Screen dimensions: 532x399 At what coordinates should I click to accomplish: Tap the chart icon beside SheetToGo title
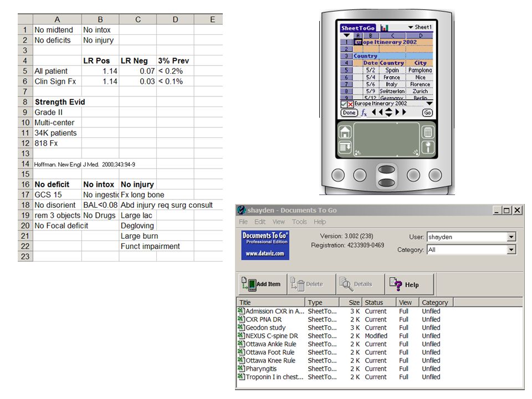point(383,28)
